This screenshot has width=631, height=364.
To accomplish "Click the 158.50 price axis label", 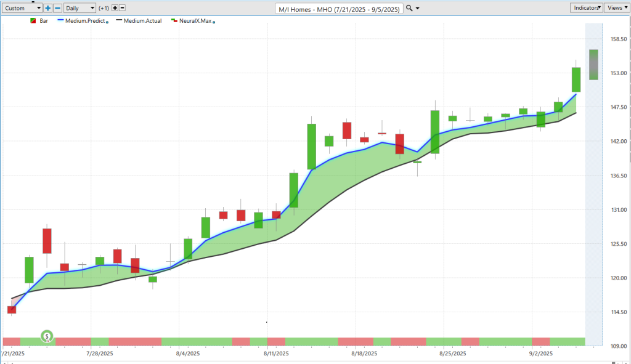I will pyautogui.click(x=619, y=39).
